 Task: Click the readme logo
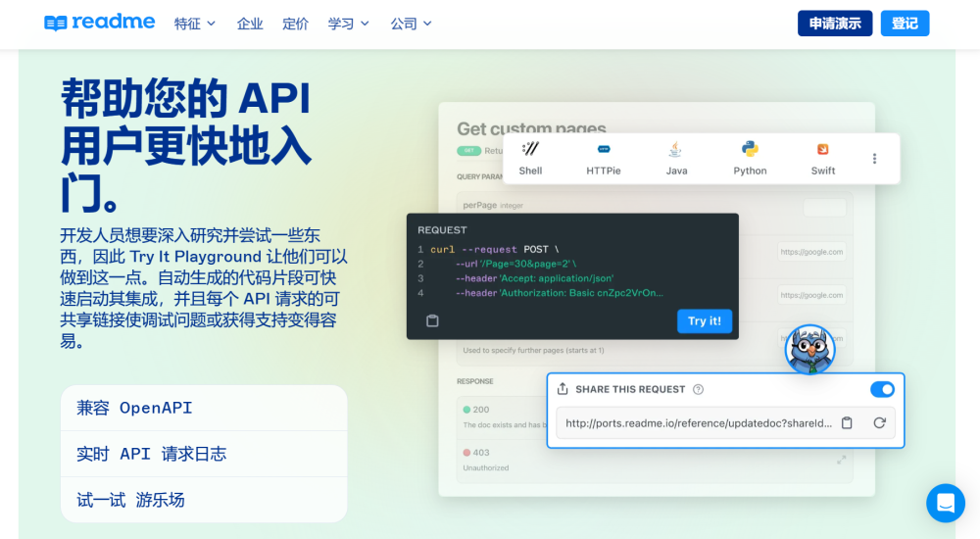coord(99,23)
